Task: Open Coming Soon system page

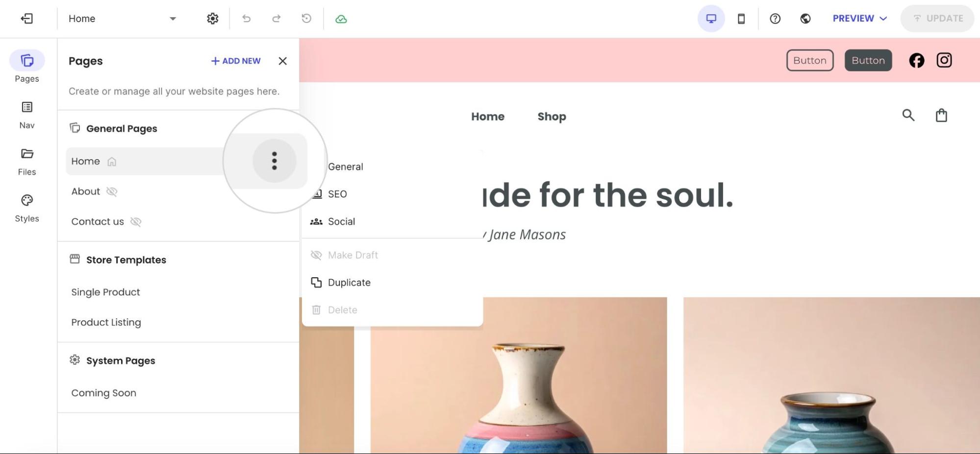Action: 103,393
